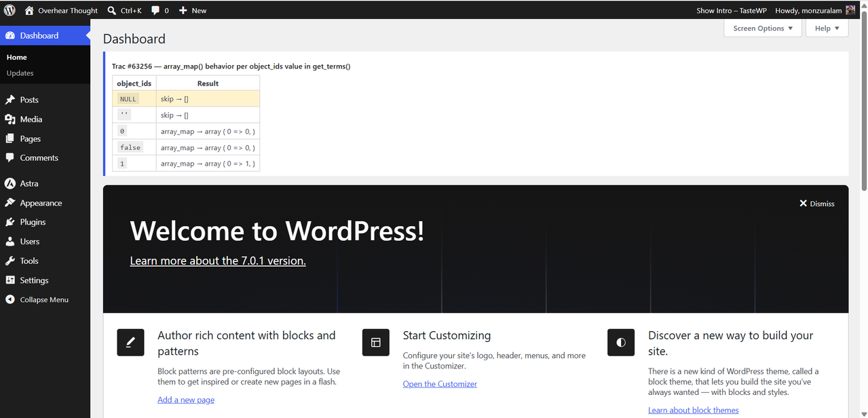Open the Ctrl+K command palette shortcut
Image resolution: width=868 pixels, height=418 pixels.
tap(124, 10)
